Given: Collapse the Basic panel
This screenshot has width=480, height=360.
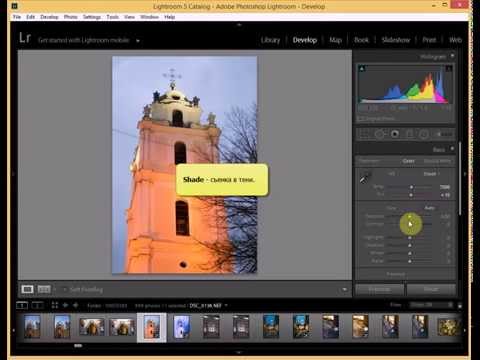Looking at the screenshot, I should click(452, 149).
